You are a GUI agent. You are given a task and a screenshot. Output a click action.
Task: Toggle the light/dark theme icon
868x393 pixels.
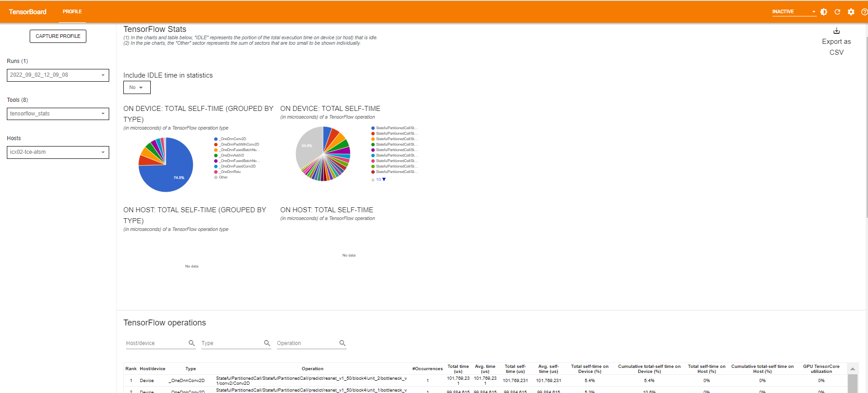824,12
